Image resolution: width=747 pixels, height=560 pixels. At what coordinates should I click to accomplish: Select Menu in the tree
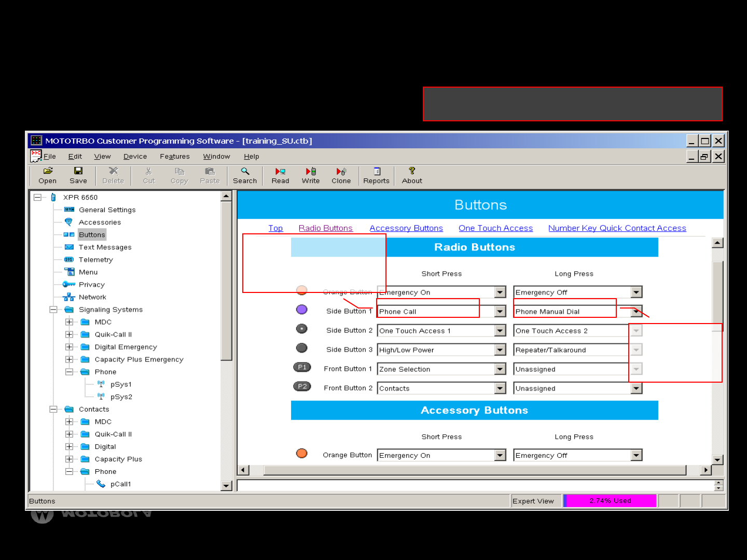88,272
